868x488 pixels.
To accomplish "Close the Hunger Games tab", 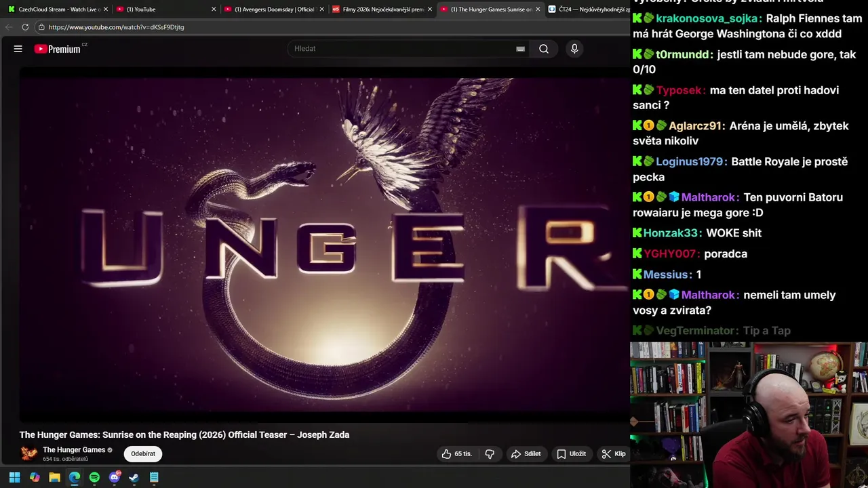I will pyautogui.click(x=538, y=9).
